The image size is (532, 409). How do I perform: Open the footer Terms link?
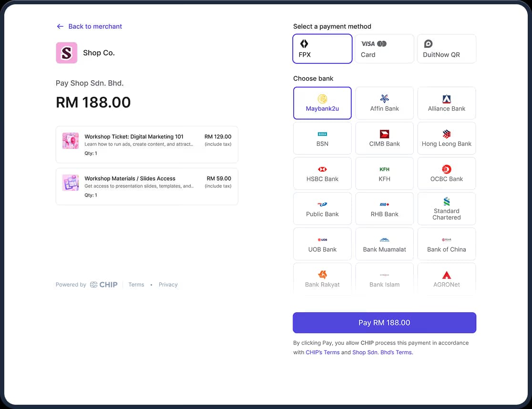pos(136,285)
